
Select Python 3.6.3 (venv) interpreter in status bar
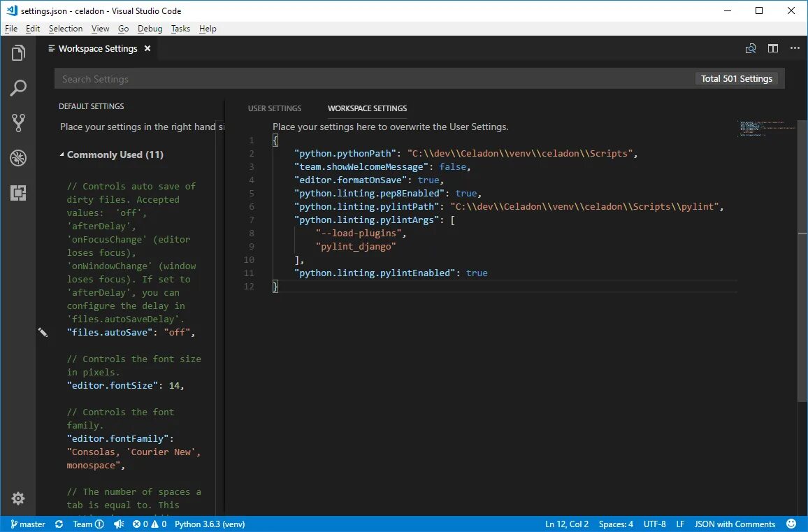pyautogui.click(x=210, y=524)
